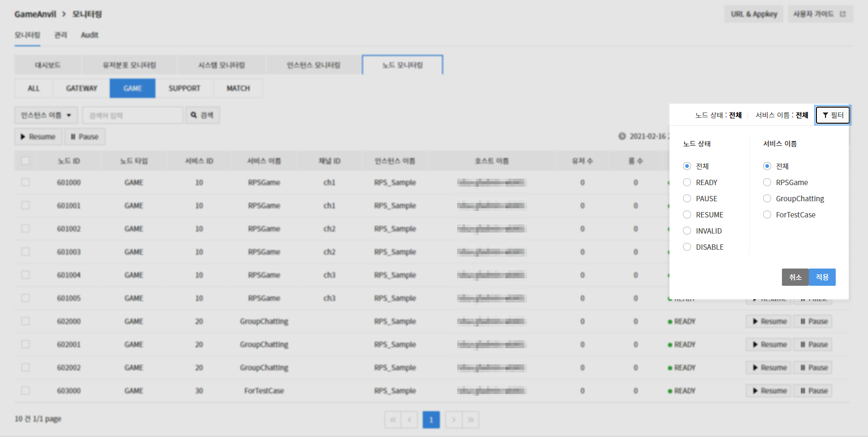Select 전체 under 서비스 이름
This screenshot has width=868, height=437.
click(767, 166)
